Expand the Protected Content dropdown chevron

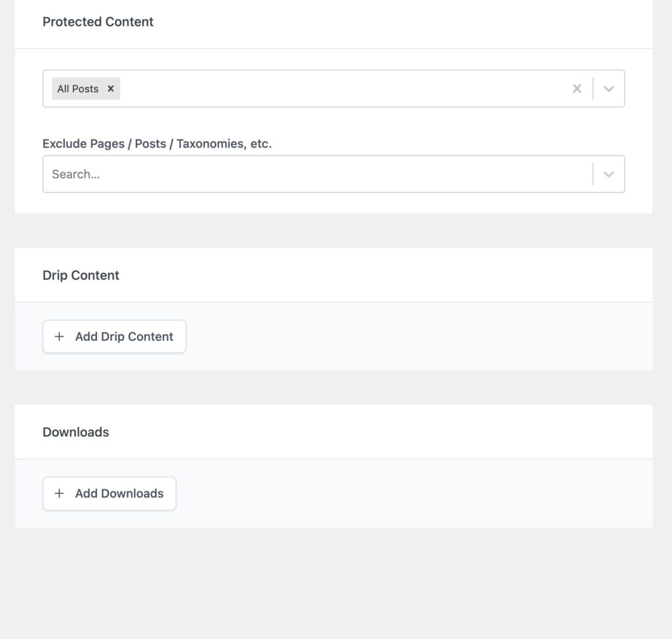[608, 89]
